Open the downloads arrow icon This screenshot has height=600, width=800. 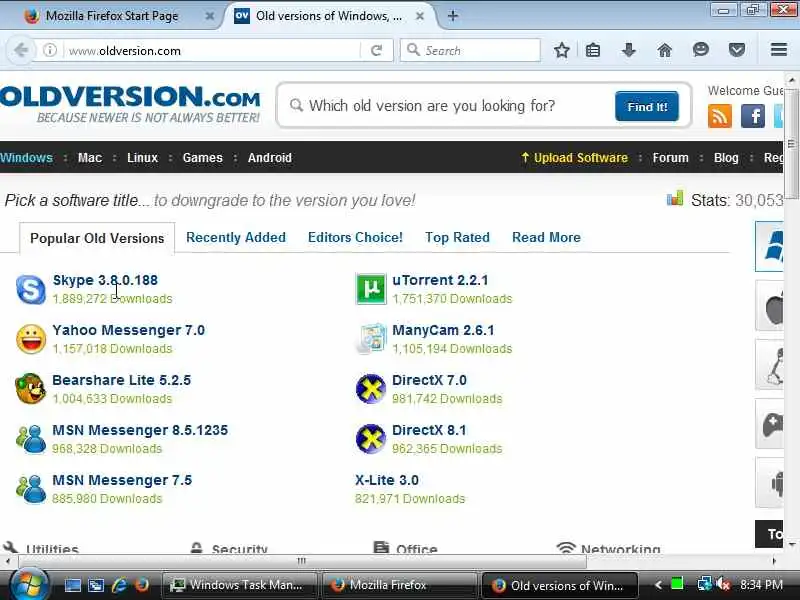point(629,50)
